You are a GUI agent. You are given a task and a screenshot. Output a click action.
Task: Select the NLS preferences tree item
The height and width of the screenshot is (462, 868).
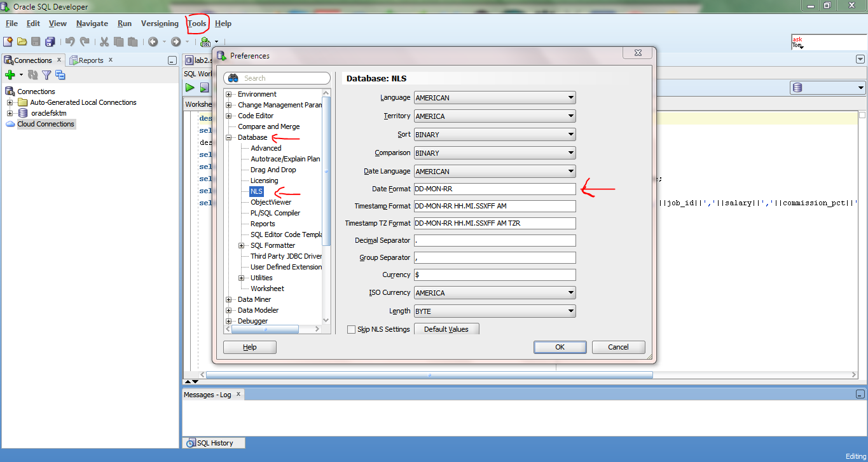(x=256, y=191)
